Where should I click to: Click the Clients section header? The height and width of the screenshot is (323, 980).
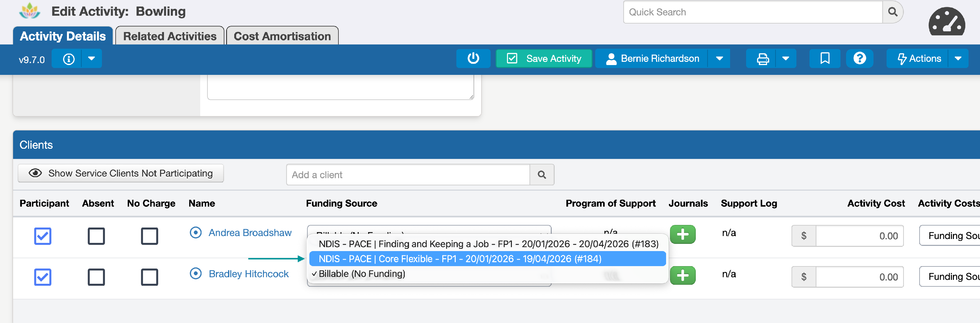coord(497,145)
